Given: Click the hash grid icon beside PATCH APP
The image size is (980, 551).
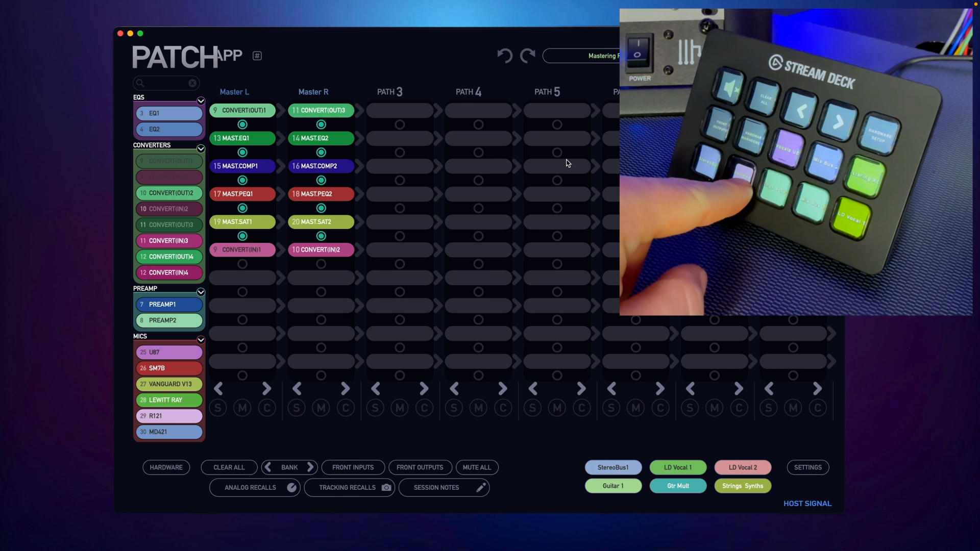Looking at the screenshot, I should [257, 56].
